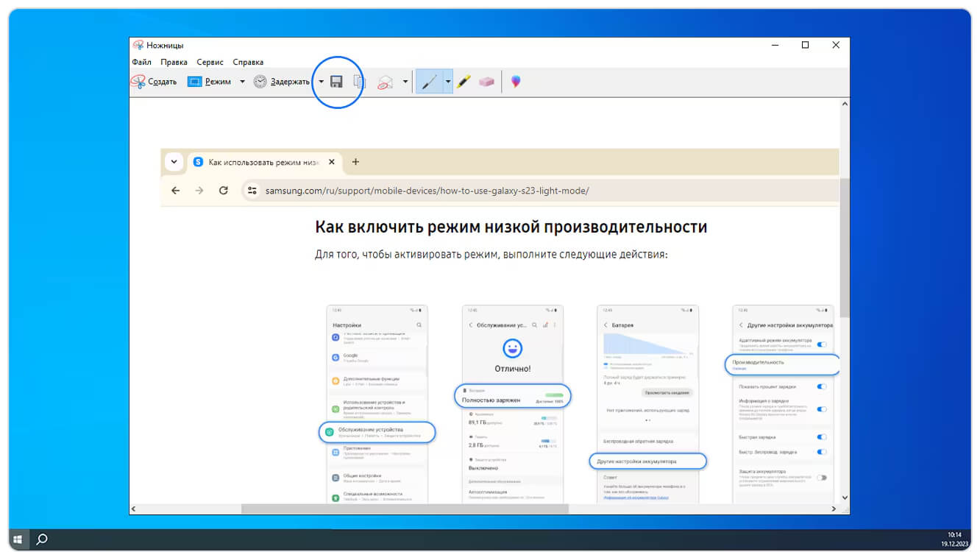
Task: Select the Pen tool
Action: (x=429, y=82)
